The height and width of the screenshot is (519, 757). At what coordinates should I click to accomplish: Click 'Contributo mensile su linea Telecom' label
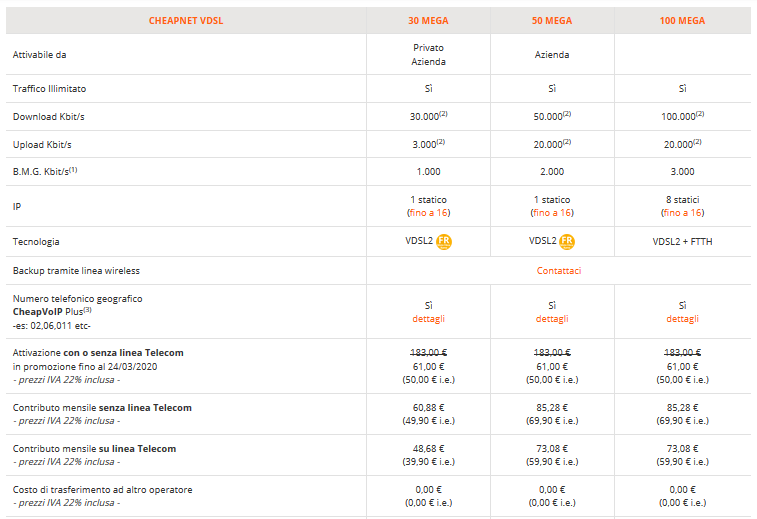coord(94,449)
